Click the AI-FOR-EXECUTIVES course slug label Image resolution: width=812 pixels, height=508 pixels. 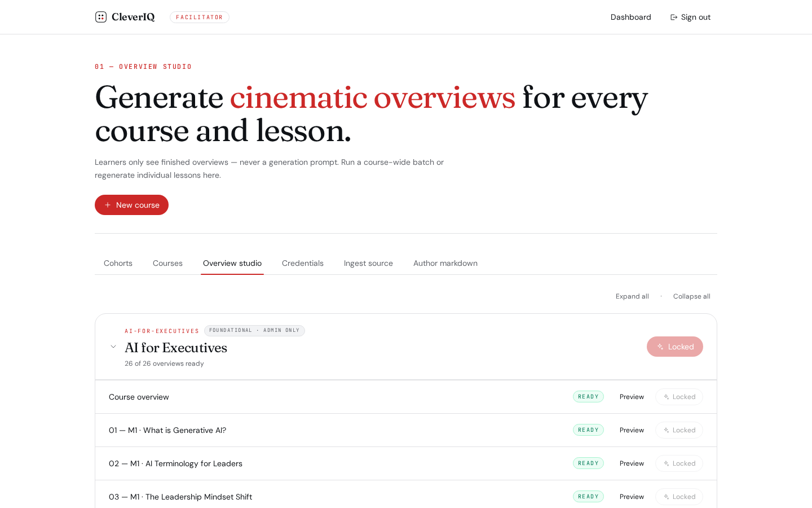pos(162,331)
